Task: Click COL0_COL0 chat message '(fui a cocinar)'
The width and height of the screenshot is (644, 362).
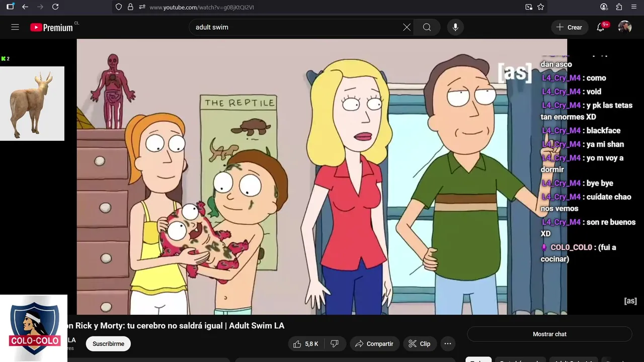Action: (579, 253)
